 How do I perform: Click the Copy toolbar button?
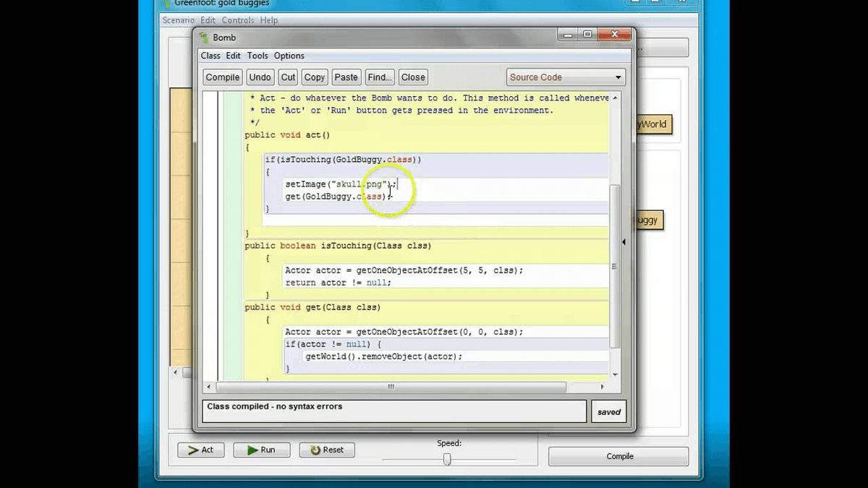coord(314,77)
